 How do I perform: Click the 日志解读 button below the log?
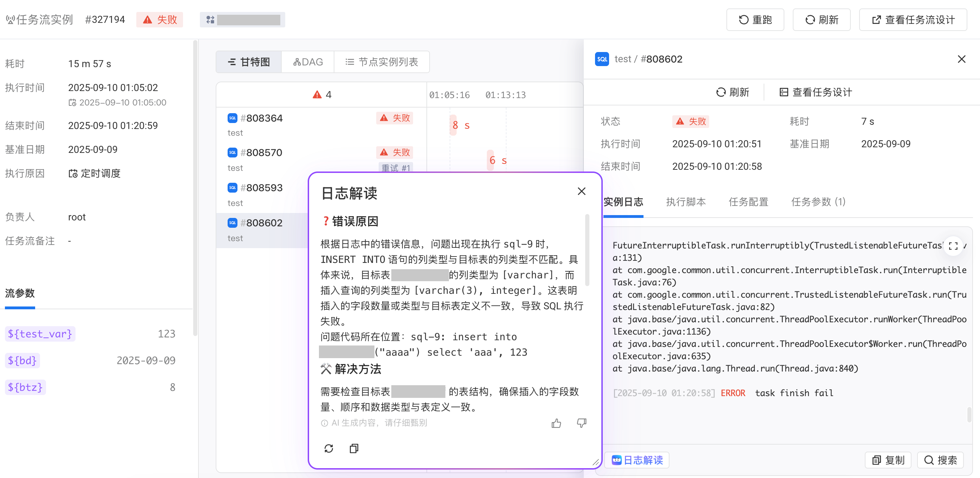(637, 460)
